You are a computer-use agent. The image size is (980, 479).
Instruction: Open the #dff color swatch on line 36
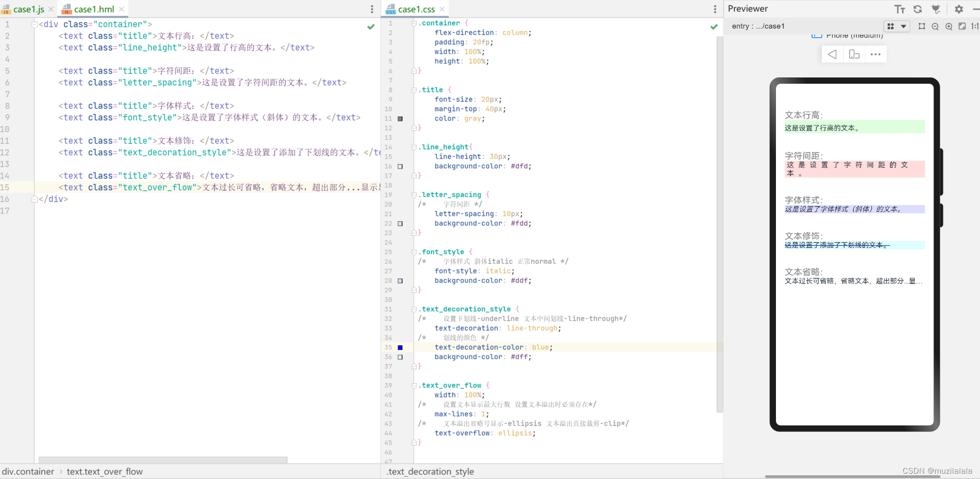click(400, 357)
